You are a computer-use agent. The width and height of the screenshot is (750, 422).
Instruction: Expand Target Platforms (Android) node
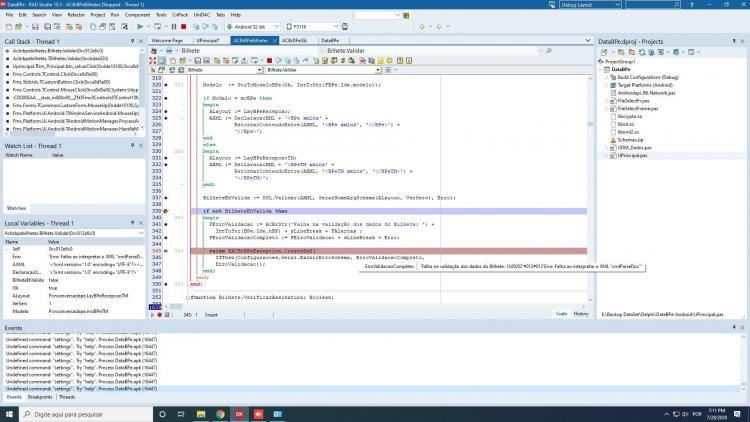pos(607,85)
